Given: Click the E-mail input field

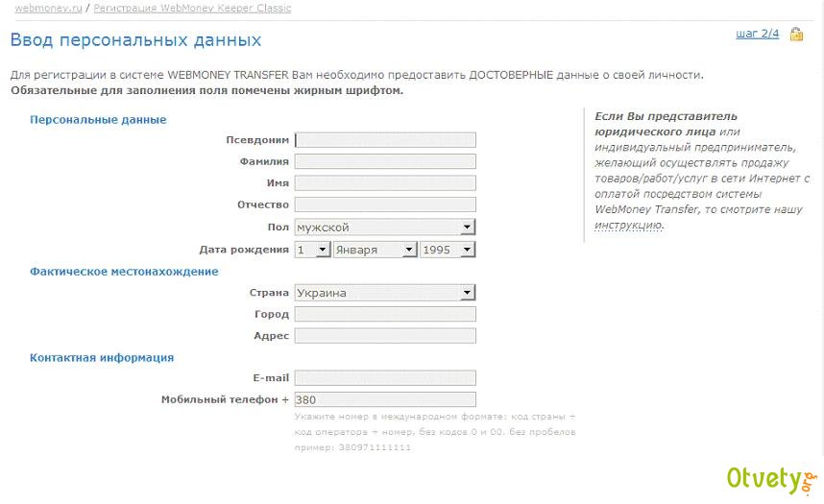Looking at the screenshot, I should pyautogui.click(x=385, y=378).
